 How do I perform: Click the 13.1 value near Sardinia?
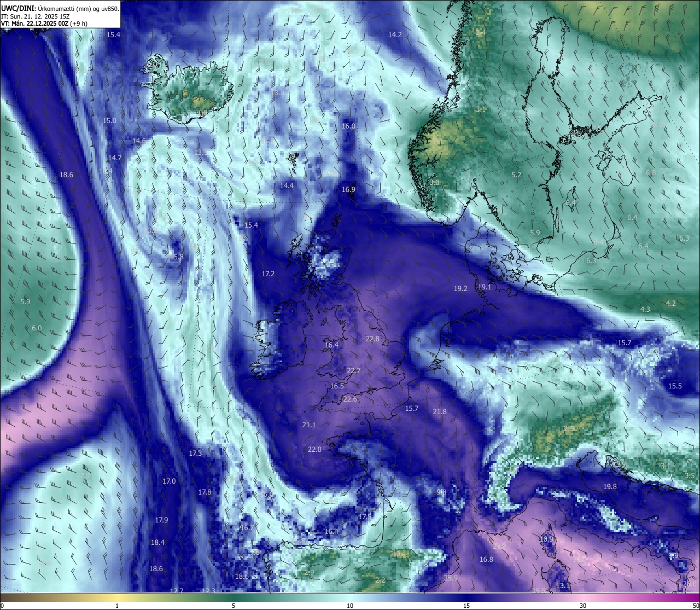pyautogui.click(x=563, y=585)
